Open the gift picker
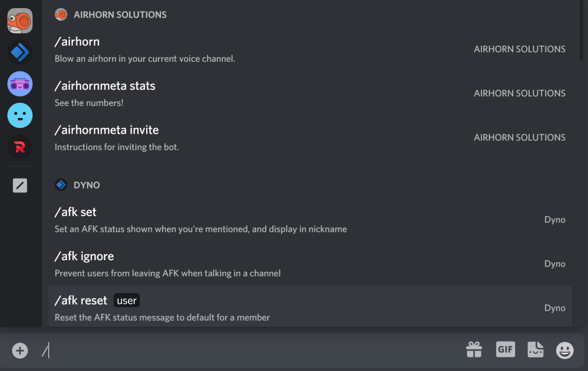 474,350
